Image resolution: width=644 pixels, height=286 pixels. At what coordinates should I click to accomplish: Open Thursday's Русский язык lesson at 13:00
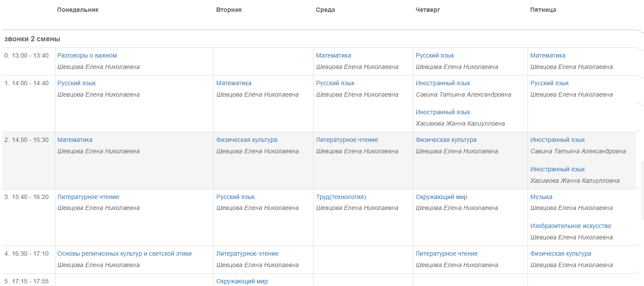(x=435, y=55)
